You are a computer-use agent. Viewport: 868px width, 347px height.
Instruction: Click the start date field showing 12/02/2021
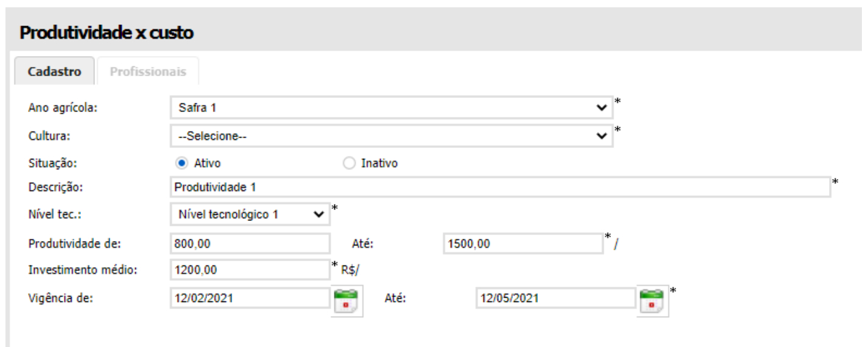point(250,298)
